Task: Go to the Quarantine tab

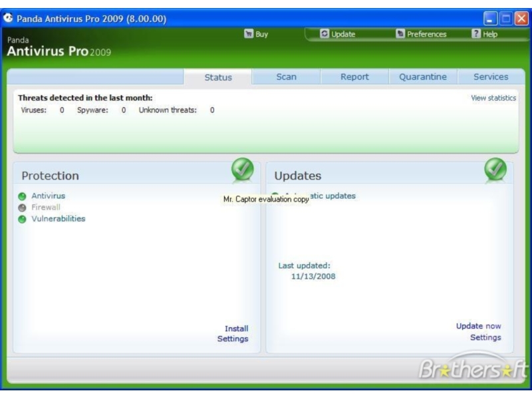Action: coord(423,76)
